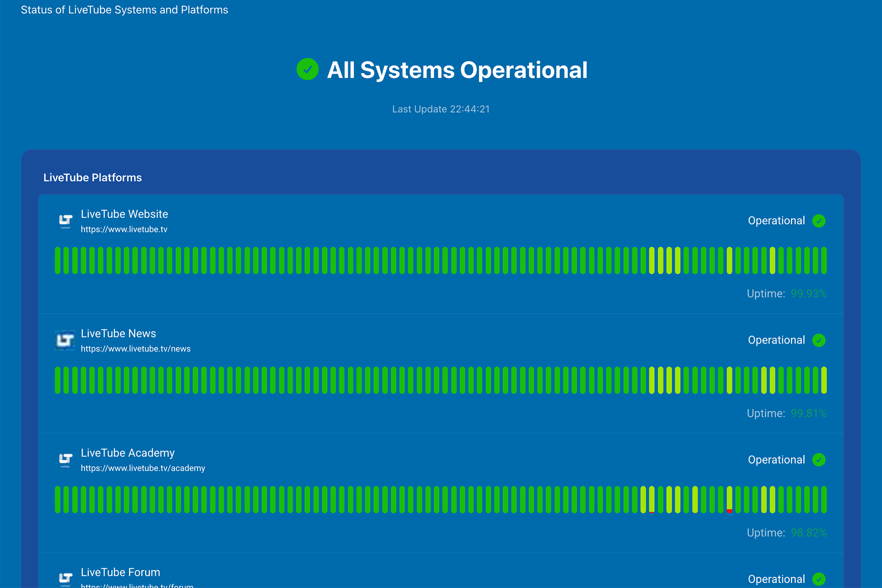Click the All Systems Operational green checkmark
This screenshot has height=588, width=882.
307,69
